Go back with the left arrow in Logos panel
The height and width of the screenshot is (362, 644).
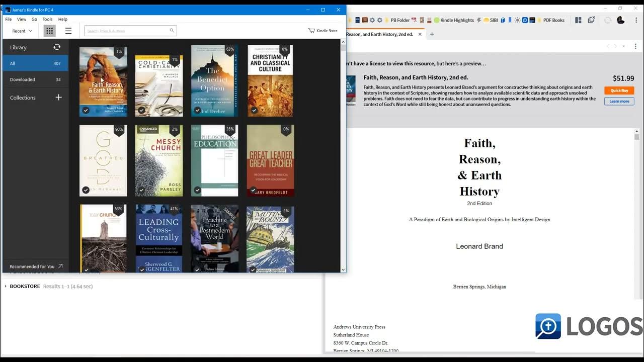point(608,46)
